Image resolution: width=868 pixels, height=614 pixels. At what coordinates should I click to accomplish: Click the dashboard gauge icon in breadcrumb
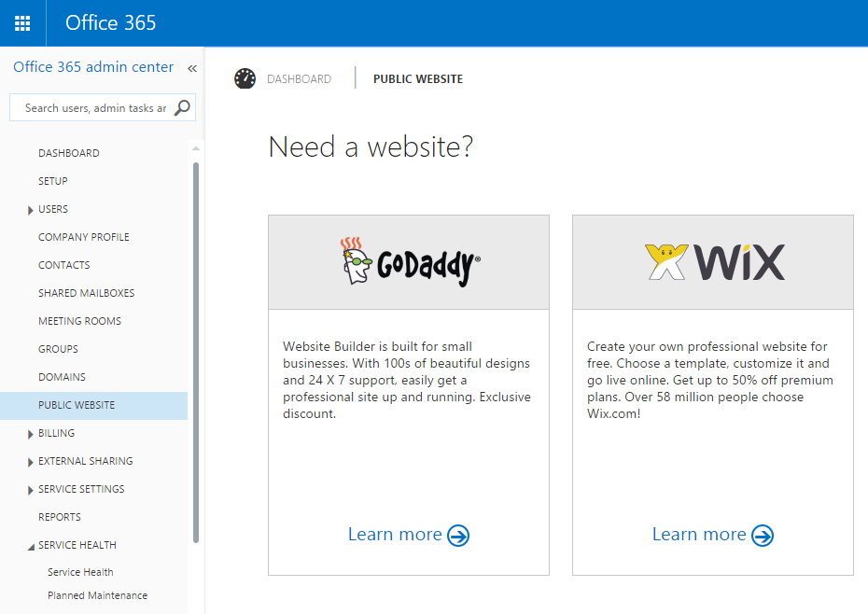[245, 78]
